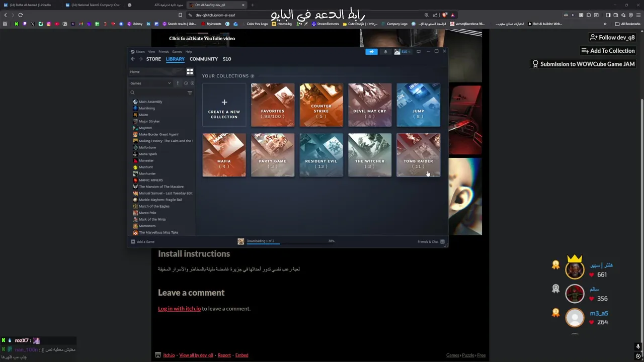Screen dimensions: 644x362
Task: Switch to the LIBRARY tab
Action: click(175, 59)
